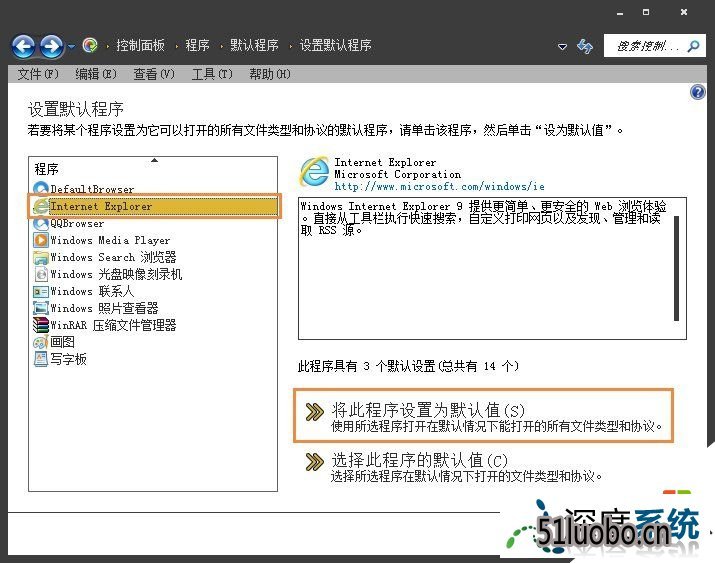Open the blue help question mark icon
This screenshot has height=563, width=715.
coord(698,92)
